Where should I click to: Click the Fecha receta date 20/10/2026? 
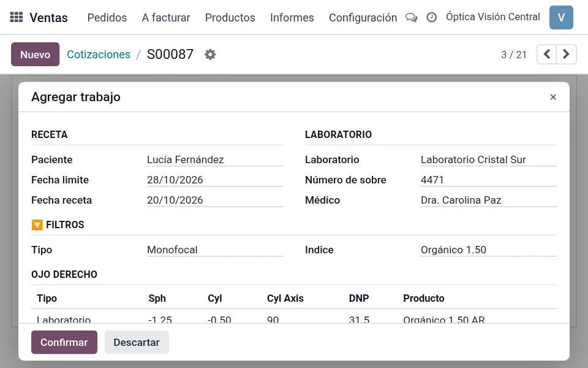point(214,200)
